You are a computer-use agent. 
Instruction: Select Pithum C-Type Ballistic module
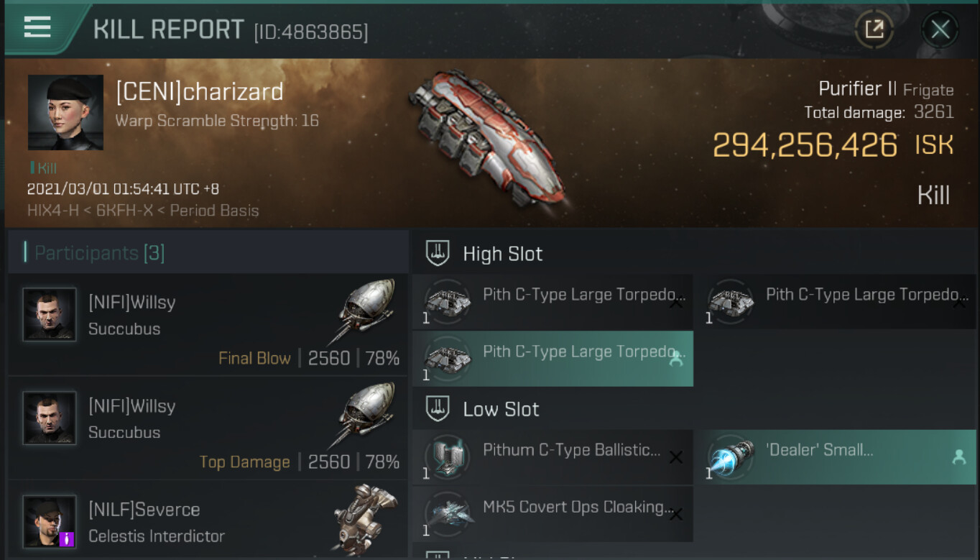point(553,457)
